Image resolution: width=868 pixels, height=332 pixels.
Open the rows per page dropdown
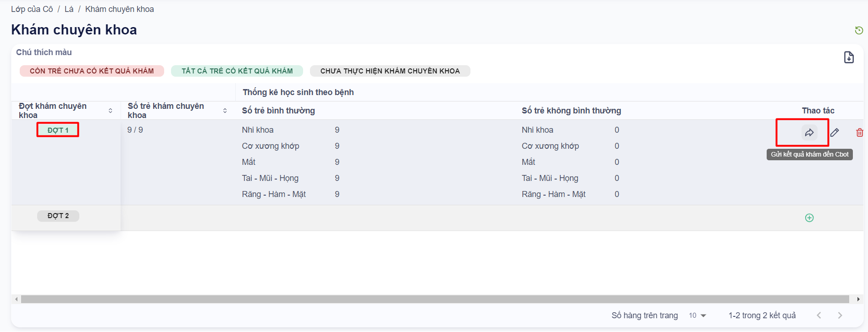[697, 315]
